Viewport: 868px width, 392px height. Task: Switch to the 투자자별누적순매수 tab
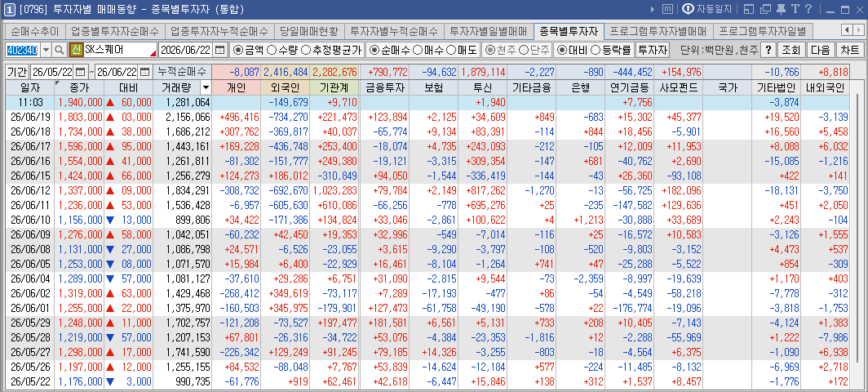point(394,30)
